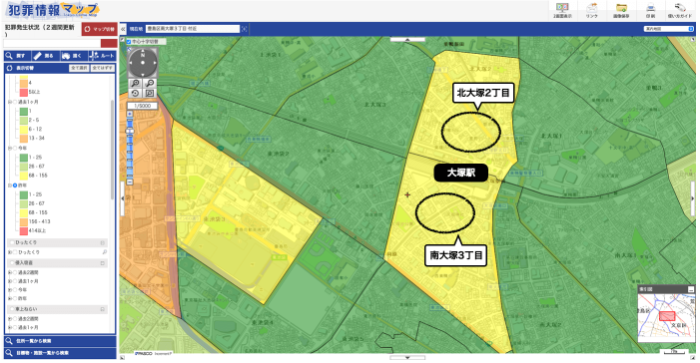Open the 住所一覧から検索 panel
700x363 pixels.
tap(60, 341)
